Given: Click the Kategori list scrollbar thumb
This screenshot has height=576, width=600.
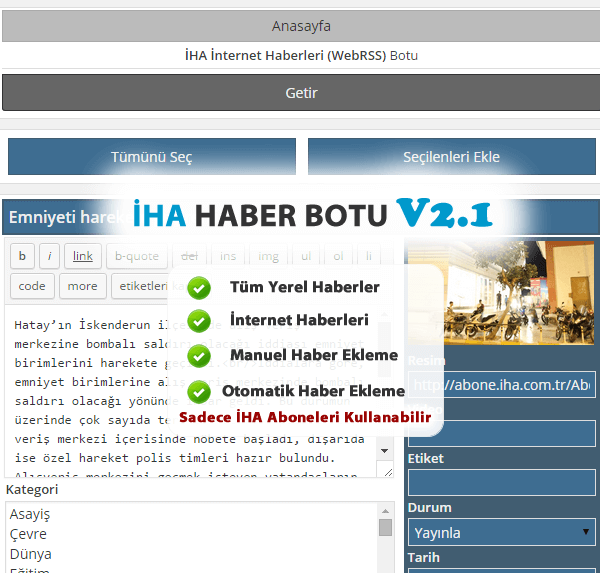Looking at the screenshot, I should 385,527.
